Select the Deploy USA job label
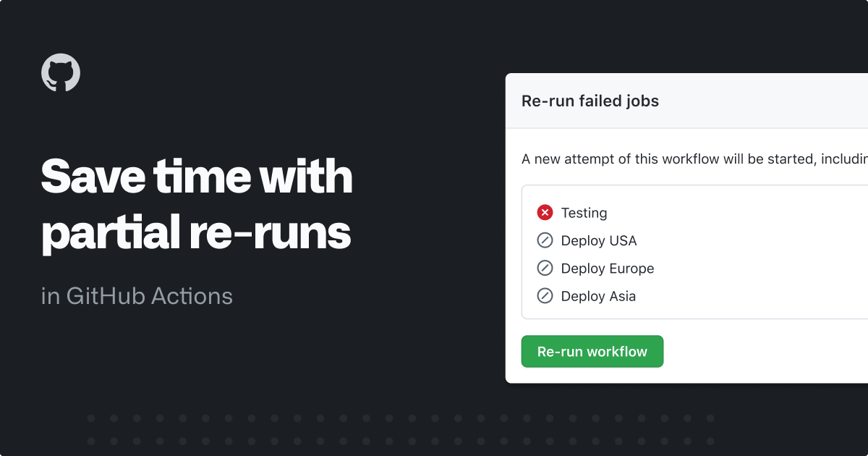Image resolution: width=868 pixels, height=456 pixels. pos(599,240)
